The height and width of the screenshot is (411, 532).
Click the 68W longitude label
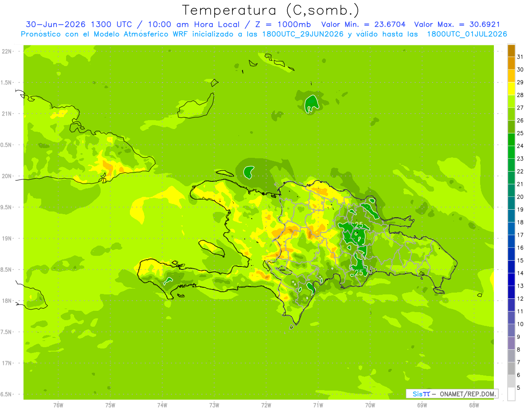[x=474, y=405]
